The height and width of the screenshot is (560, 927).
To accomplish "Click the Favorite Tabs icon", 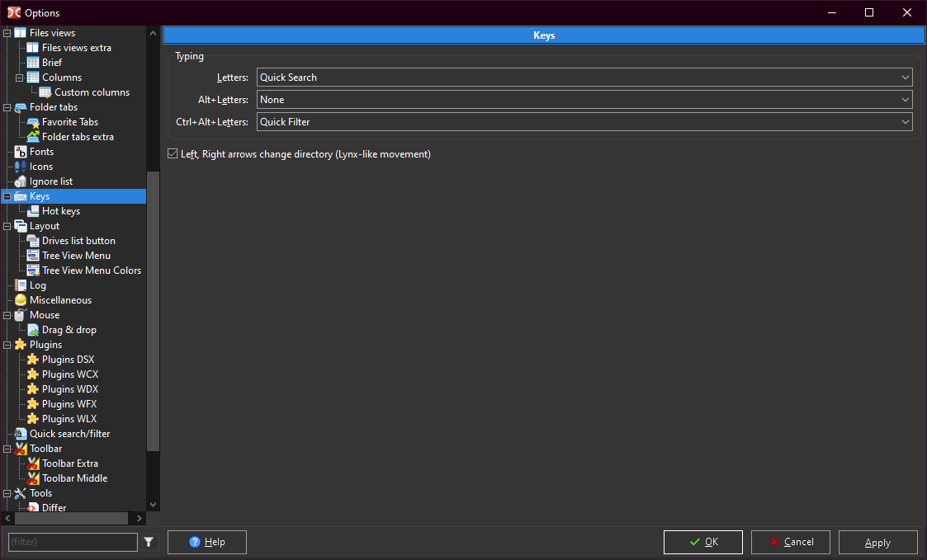I will (x=33, y=122).
